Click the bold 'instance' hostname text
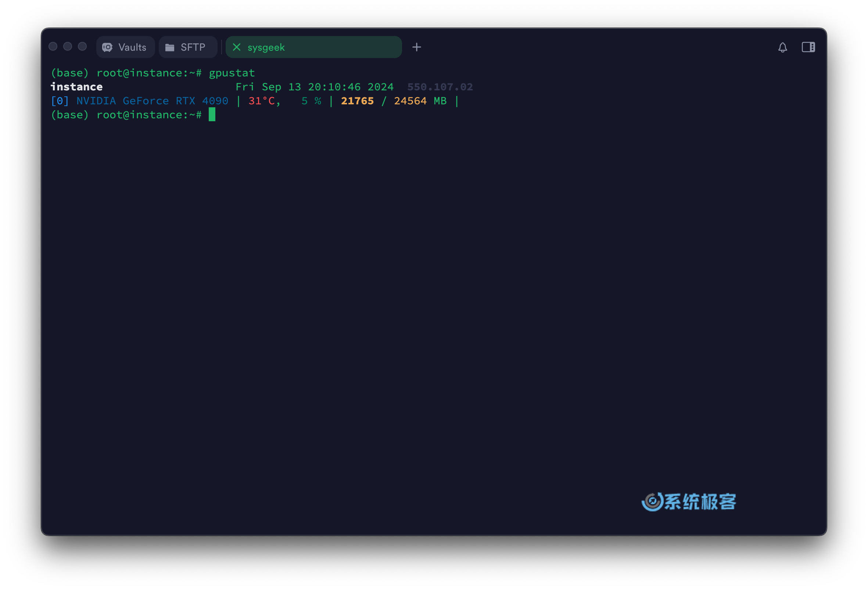Image resolution: width=868 pixels, height=590 pixels. tap(76, 87)
